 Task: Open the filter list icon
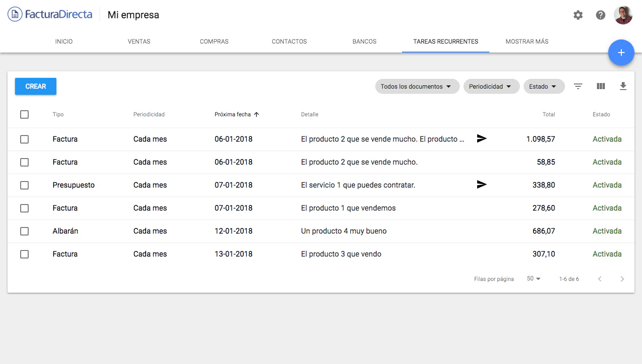pyautogui.click(x=578, y=86)
